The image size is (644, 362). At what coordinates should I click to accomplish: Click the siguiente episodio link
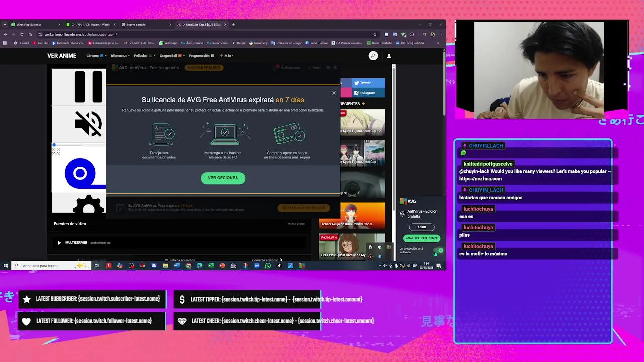266,260
